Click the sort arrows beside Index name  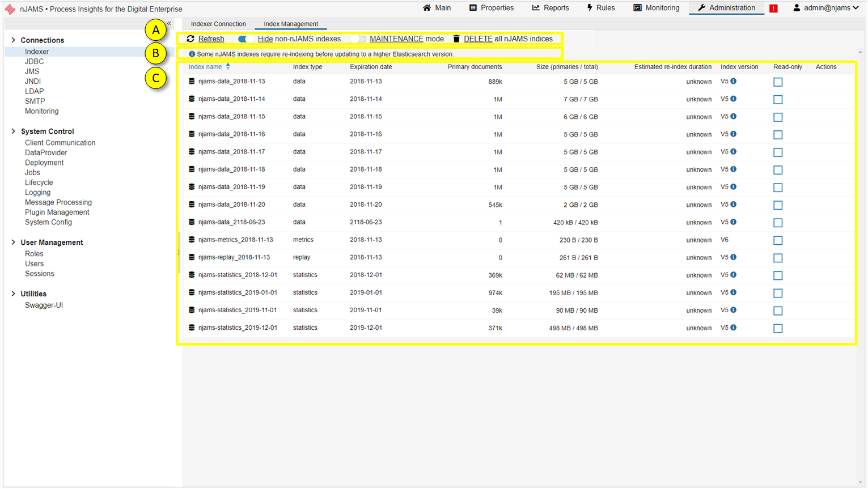coord(228,66)
